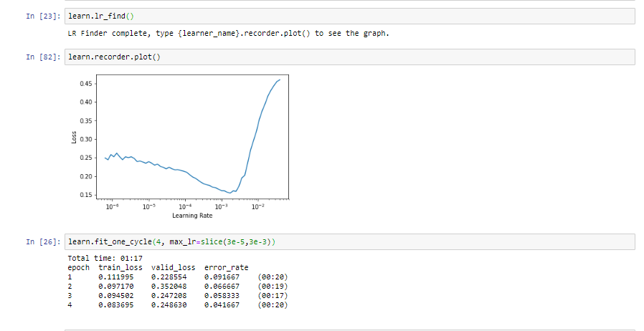644x331 pixels.
Task: Click the (00:17) epoch time
Action: click(x=273, y=295)
